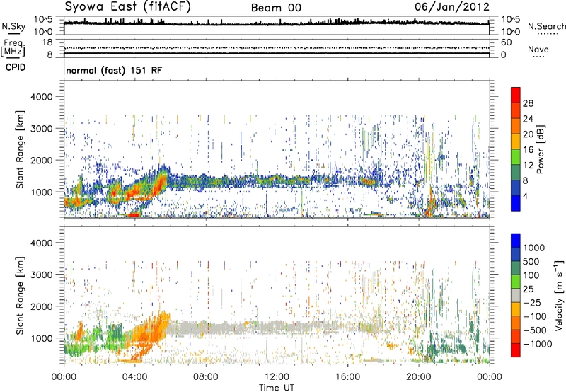Click the '2000' tick on velocity panel

click(x=42, y=306)
